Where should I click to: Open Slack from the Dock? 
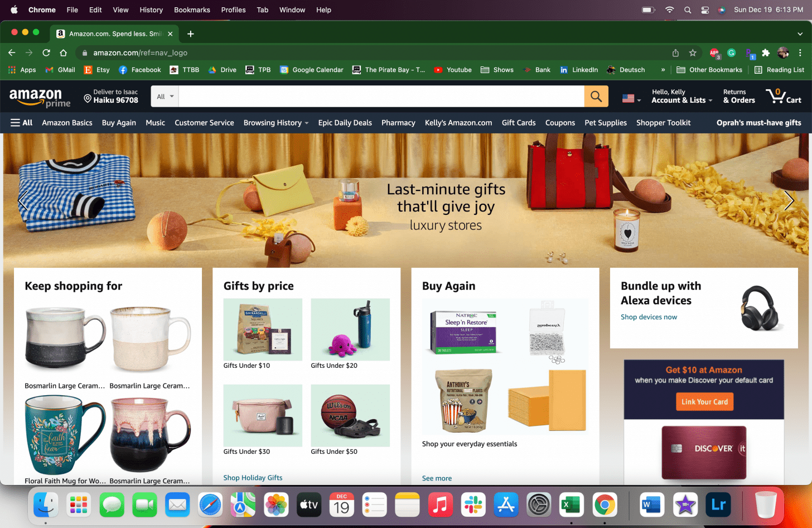tap(473, 506)
